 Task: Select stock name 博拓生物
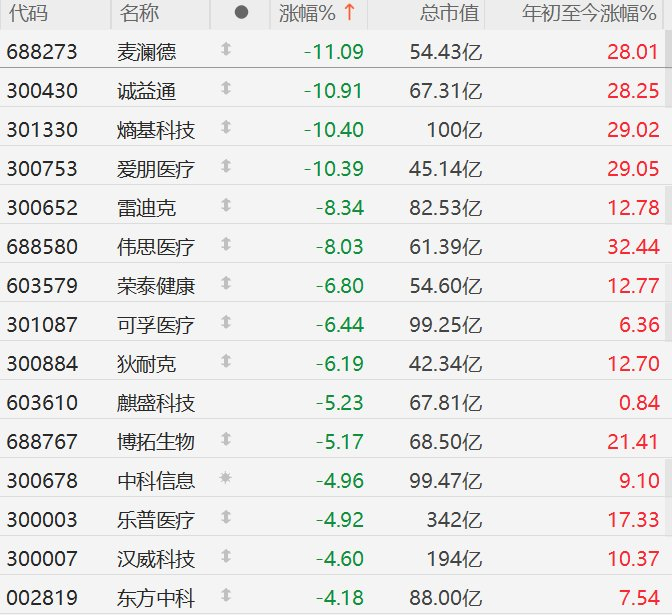pos(156,442)
